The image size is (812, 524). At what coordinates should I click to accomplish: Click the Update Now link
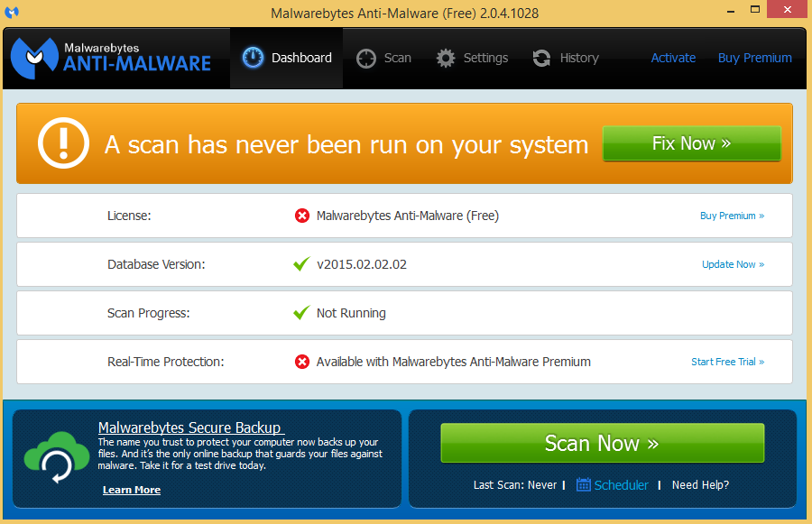[x=733, y=264]
